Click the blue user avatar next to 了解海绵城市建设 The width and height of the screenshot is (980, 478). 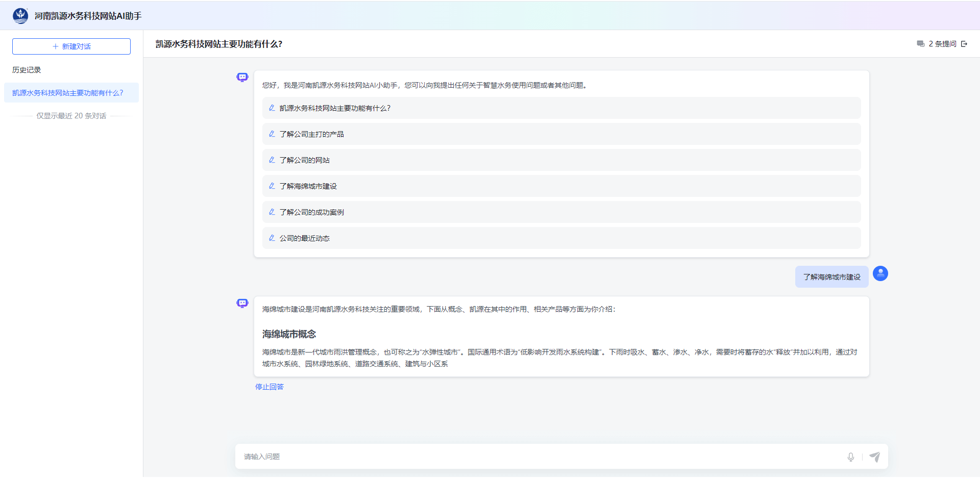click(880, 274)
